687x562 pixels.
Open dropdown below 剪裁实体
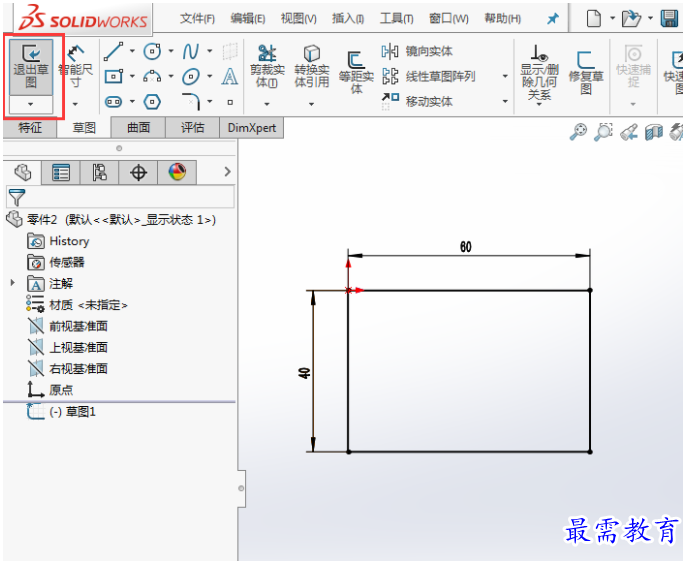267,104
